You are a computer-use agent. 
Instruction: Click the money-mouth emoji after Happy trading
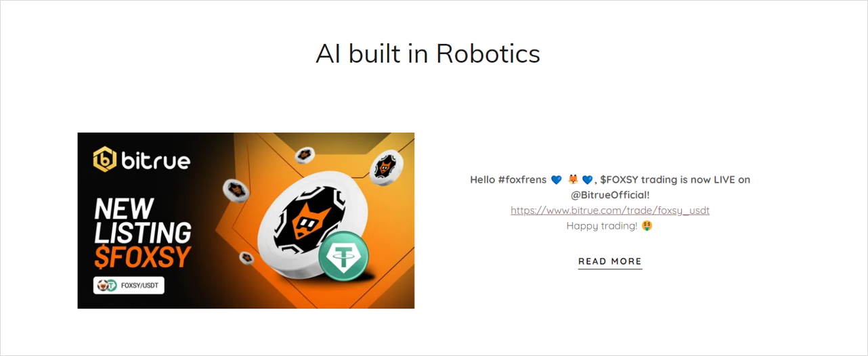(x=648, y=225)
